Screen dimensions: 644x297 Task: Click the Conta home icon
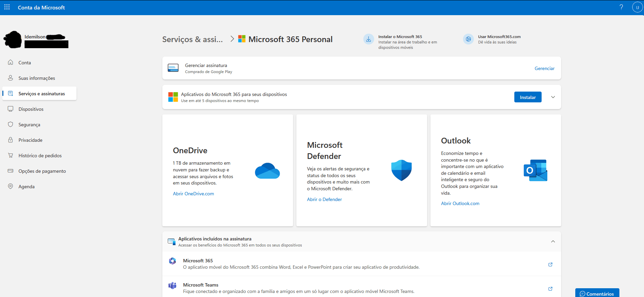[x=10, y=62]
